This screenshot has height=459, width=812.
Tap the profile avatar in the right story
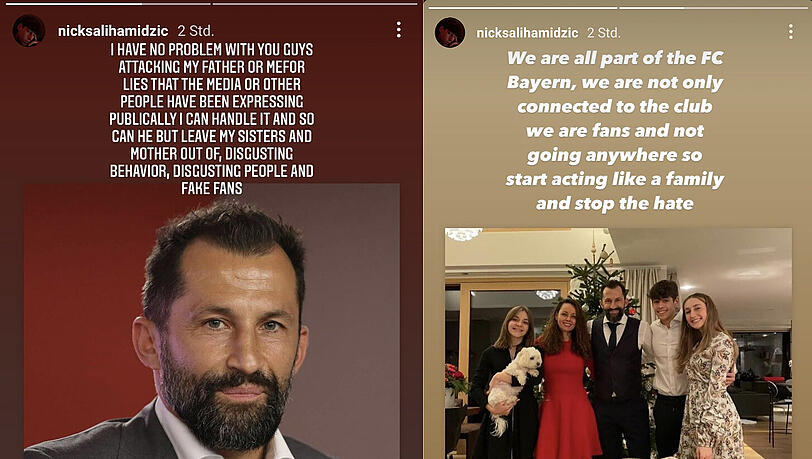coord(450,32)
